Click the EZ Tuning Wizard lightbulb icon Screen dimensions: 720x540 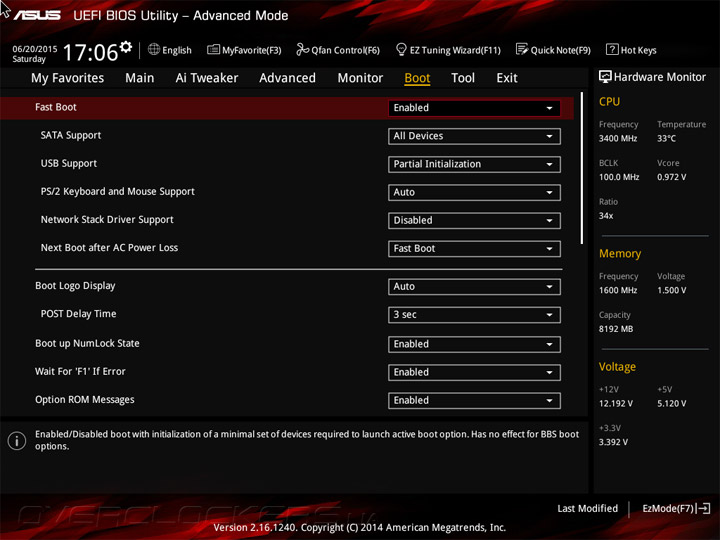401,49
